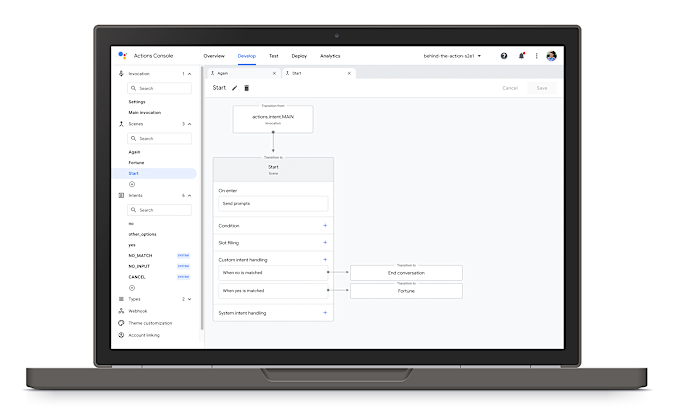
Task: Click the Intents search field
Action: tap(160, 210)
